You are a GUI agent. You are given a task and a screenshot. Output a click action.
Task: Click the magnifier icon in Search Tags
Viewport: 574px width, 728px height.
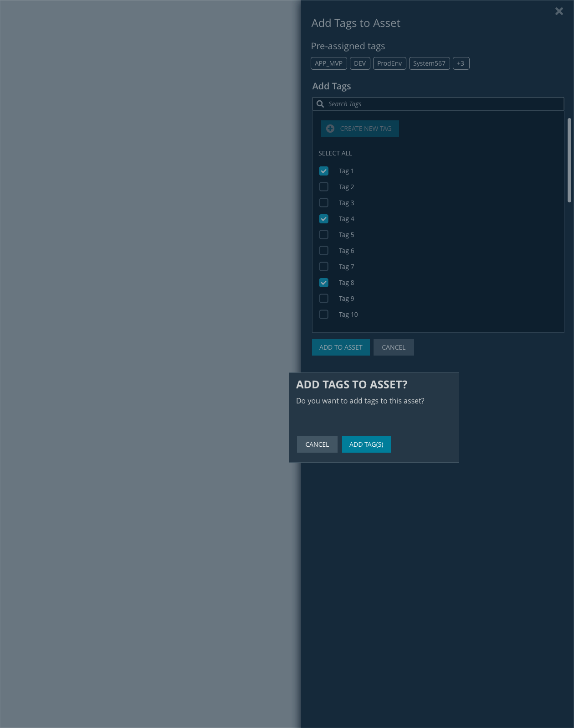(x=320, y=104)
